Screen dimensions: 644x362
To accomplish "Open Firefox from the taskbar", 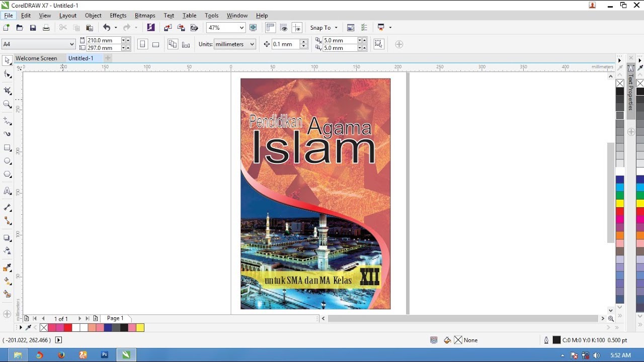I will 61,355.
